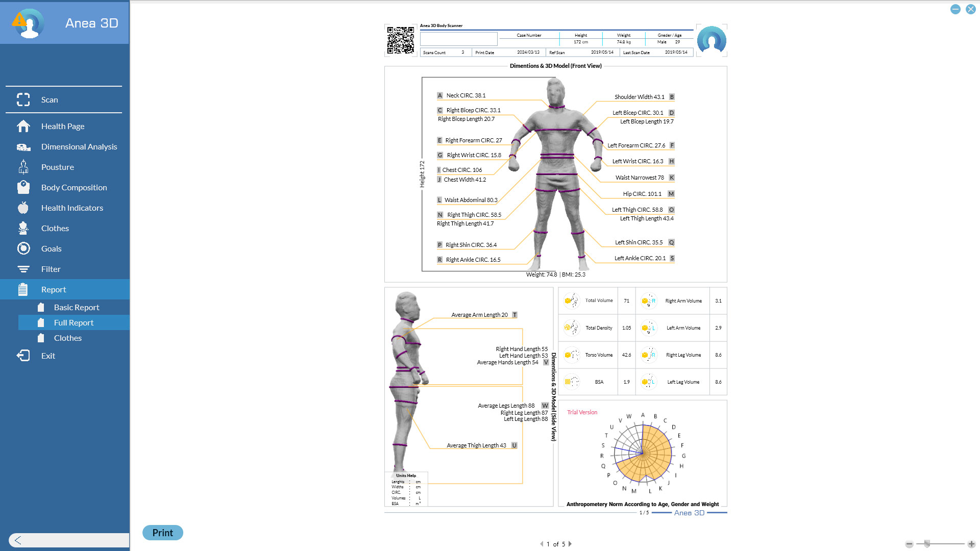Image resolution: width=980 pixels, height=551 pixels.
Task: Collapse the Report menu section
Action: click(x=54, y=289)
